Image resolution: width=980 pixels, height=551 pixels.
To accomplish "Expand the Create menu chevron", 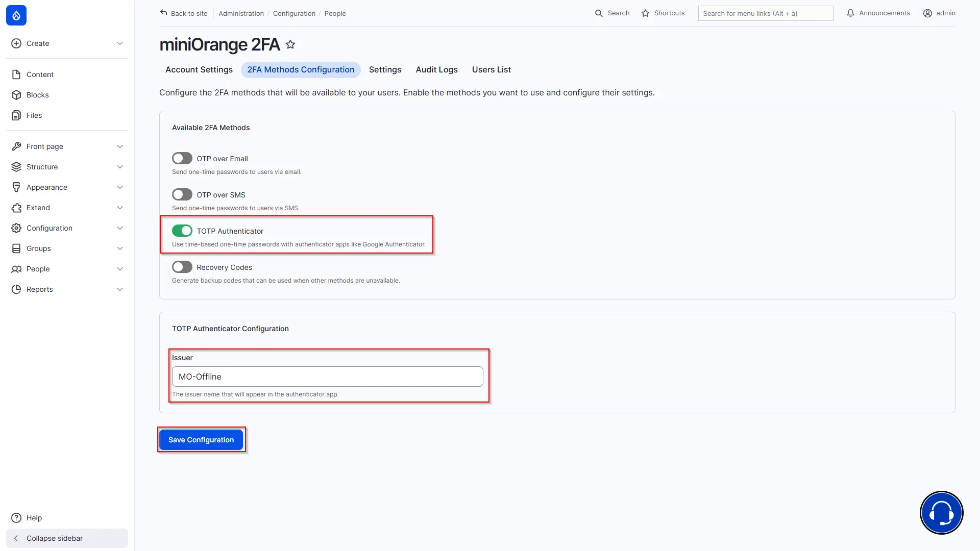I will click(x=120, y=43).
